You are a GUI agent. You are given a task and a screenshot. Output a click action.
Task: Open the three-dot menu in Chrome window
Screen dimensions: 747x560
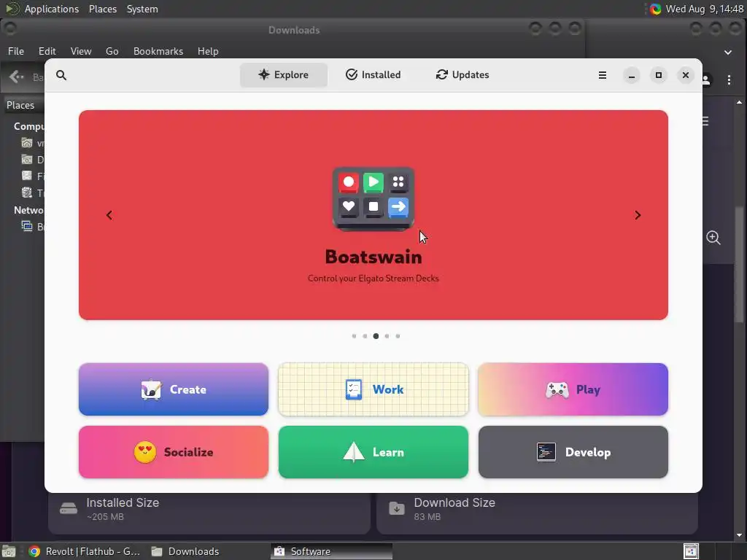729,80
